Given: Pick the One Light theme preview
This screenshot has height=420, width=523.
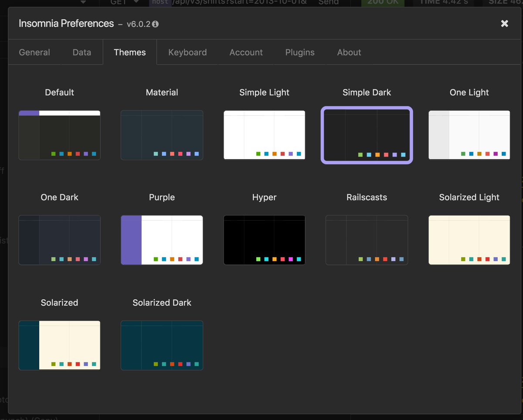Looking at the screenshot, I should [x=469, y=135].
